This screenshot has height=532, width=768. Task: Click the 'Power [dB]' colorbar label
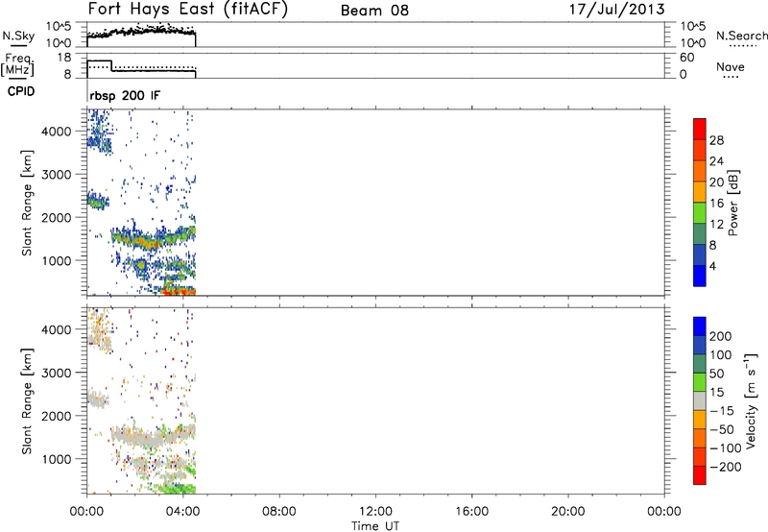click(x=733, y=203)
